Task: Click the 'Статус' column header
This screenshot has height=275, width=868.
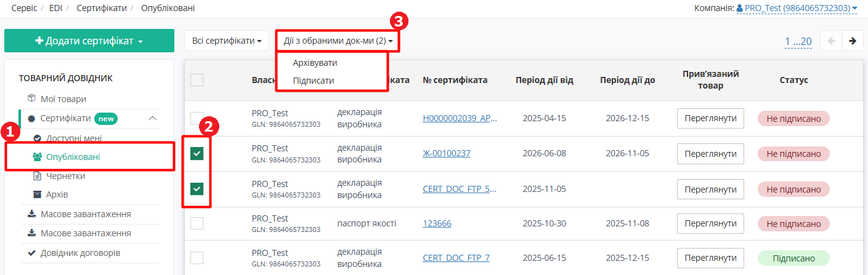Action: [x=793, y=80]
